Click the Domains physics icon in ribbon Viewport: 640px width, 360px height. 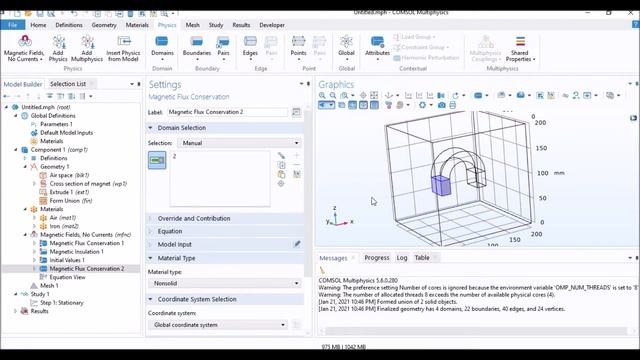click(x=162, y=48)
